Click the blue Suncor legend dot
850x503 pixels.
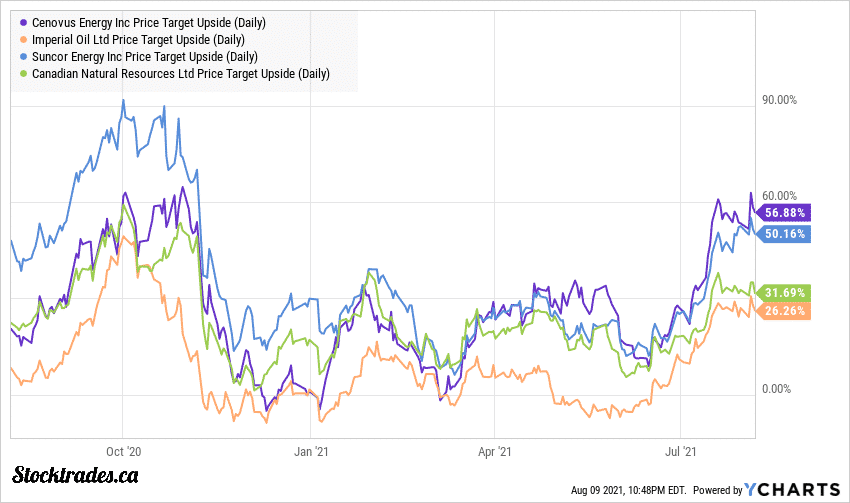pyautogui.click(x=23, y=56)
